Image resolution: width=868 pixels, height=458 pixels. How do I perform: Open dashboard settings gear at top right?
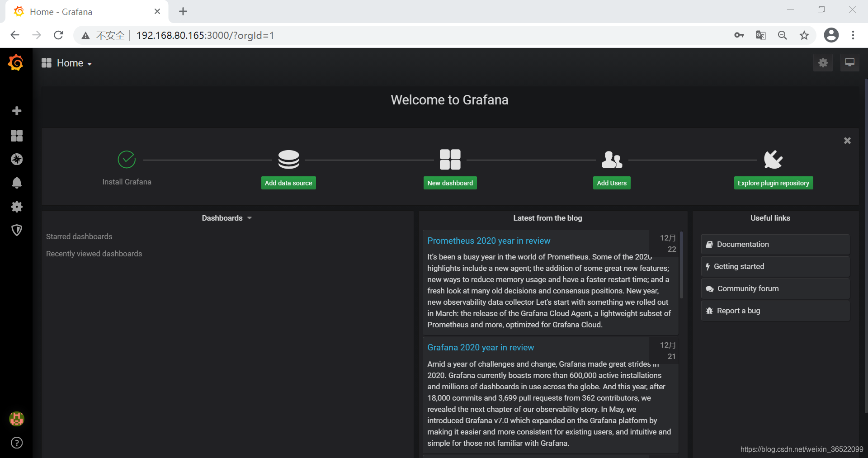(823, 63)
